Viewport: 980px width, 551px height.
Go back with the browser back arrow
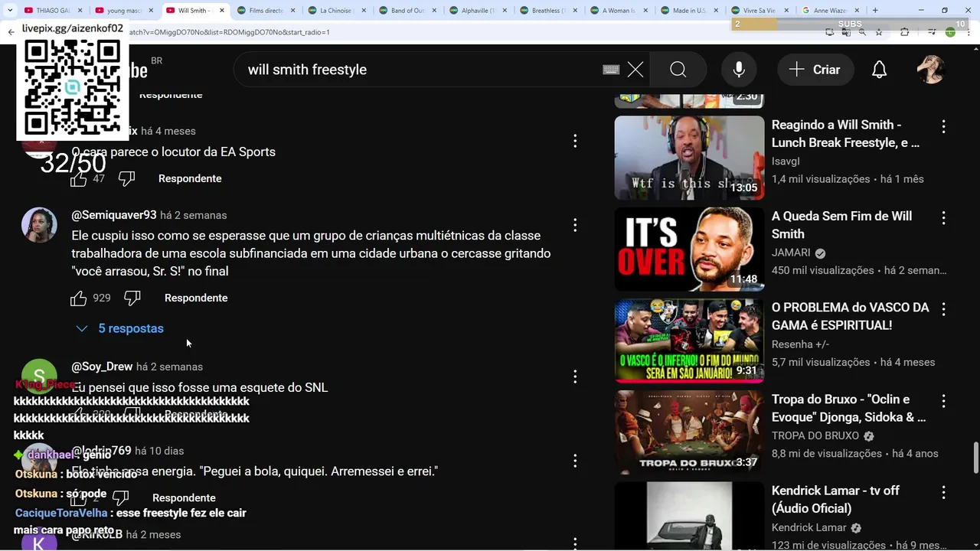click(11, 32)
